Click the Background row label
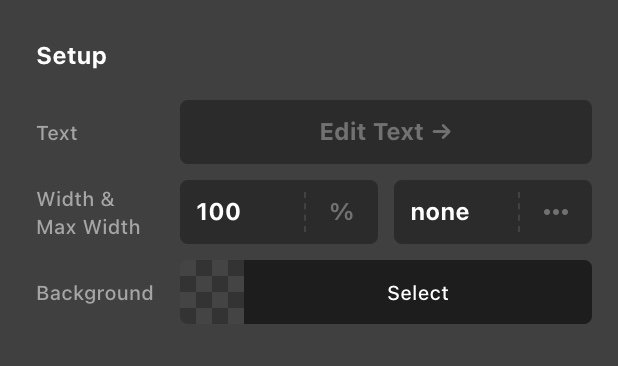 tap(95, 294)
